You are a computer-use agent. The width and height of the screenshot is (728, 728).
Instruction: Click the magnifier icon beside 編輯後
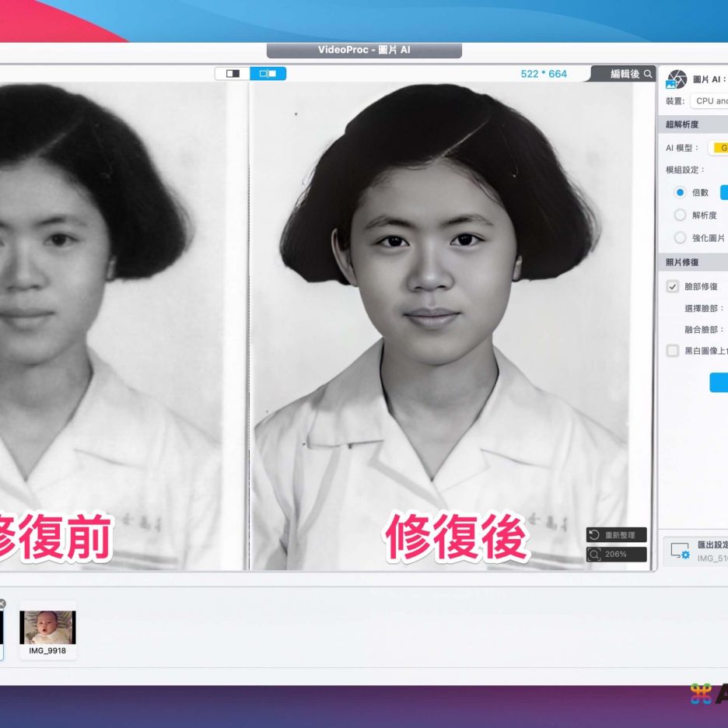(x=648, y=74)
